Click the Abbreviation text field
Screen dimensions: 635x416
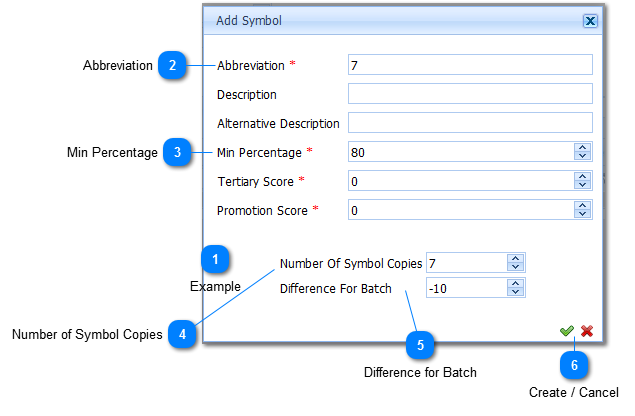tap(470, 65)
